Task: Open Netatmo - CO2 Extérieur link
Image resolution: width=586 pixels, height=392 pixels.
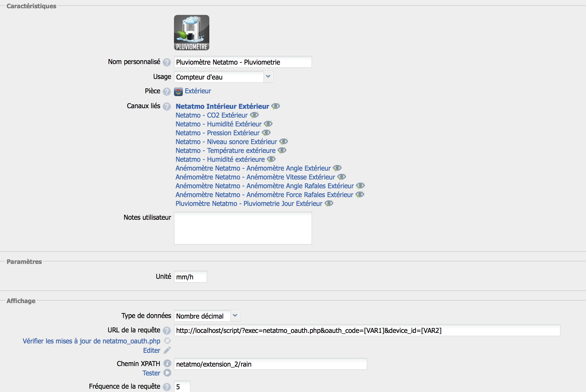Action: 212,115
